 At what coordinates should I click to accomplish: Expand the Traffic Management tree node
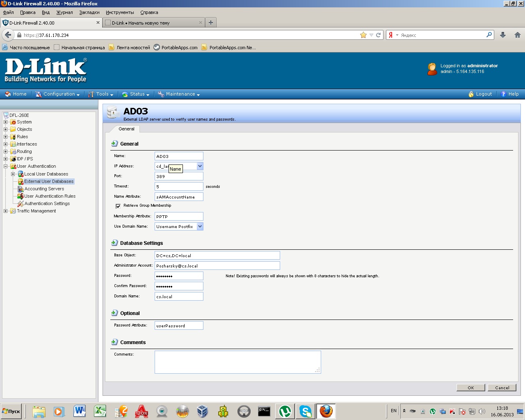coord(6,211)
